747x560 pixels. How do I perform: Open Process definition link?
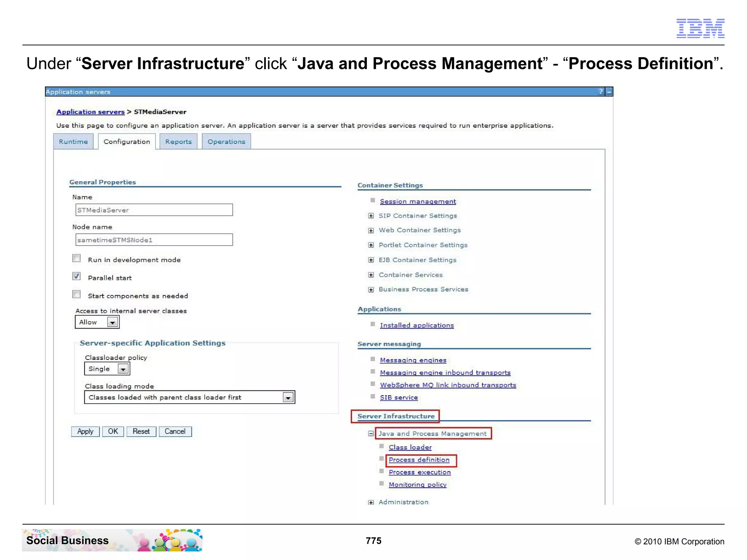(x=419, y=460)
